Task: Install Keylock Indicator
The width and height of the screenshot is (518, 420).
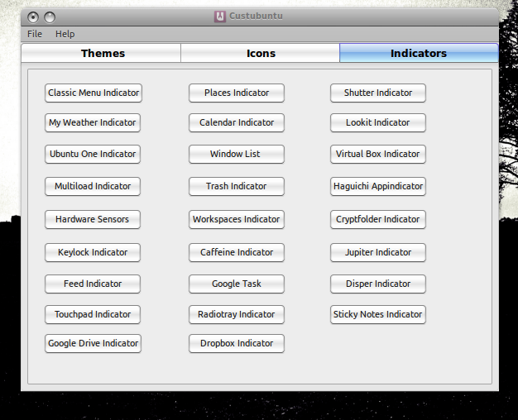Action: (x=93, y=252)
